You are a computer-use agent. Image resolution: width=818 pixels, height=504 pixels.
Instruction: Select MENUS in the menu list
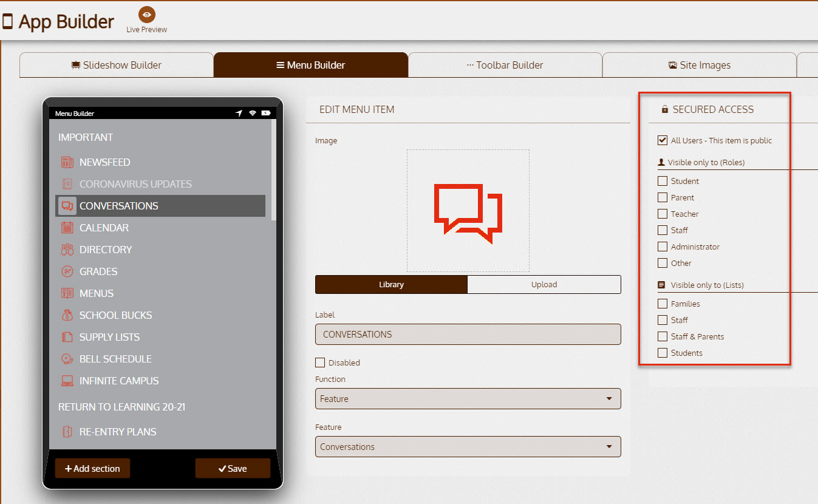coord(160,293)
